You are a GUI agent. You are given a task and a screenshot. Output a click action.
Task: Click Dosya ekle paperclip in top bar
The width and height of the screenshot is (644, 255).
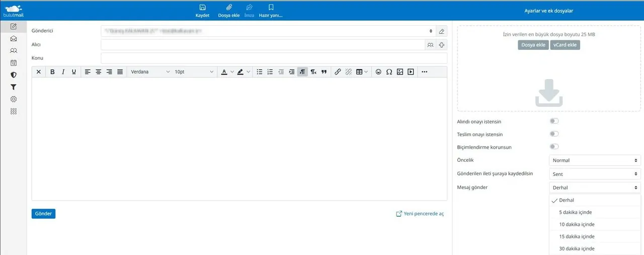229,8
